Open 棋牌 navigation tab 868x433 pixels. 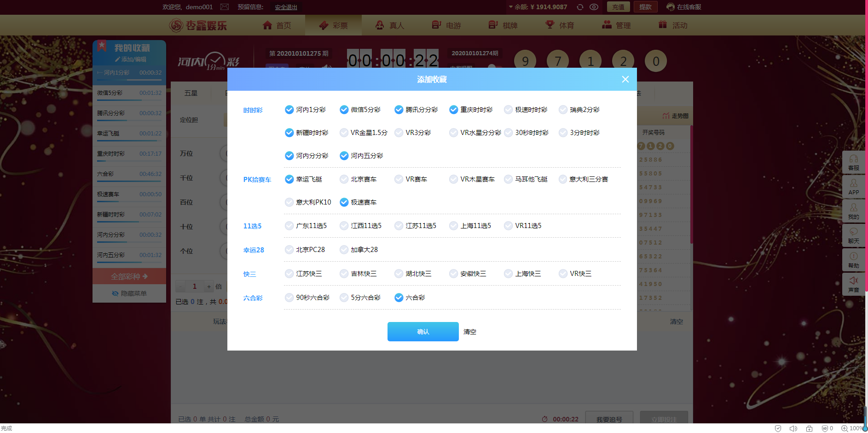[503, 25]
